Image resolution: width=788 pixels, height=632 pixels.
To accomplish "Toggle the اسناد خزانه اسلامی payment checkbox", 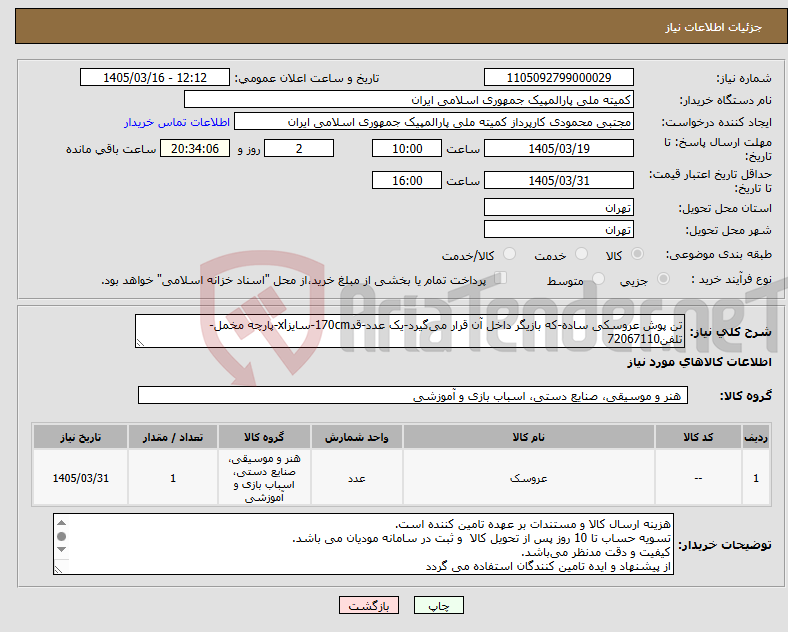I will click(x=501, y=278).
